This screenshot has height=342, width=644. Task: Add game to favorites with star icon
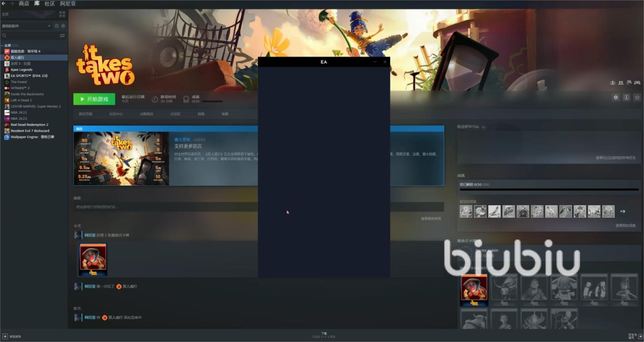coord(637,97)
